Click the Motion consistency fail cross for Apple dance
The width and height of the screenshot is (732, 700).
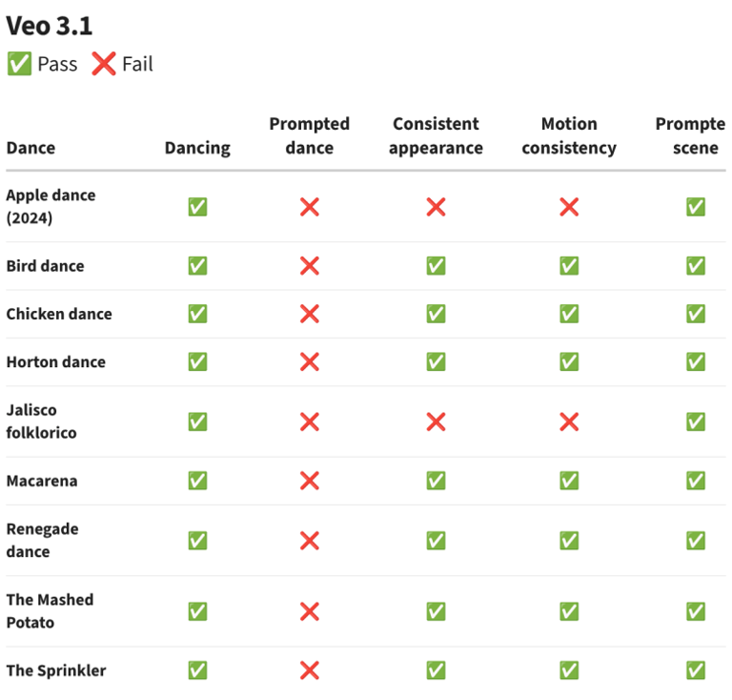click(569, 207)
